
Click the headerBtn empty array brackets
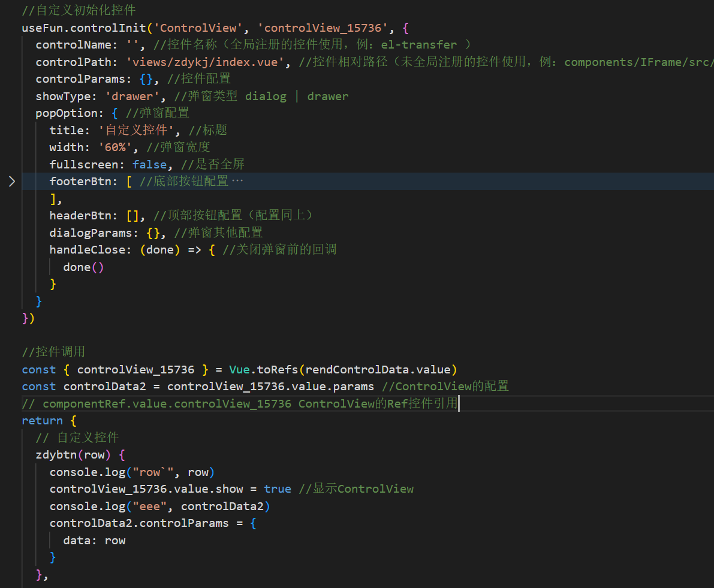(x=132, y=215)
